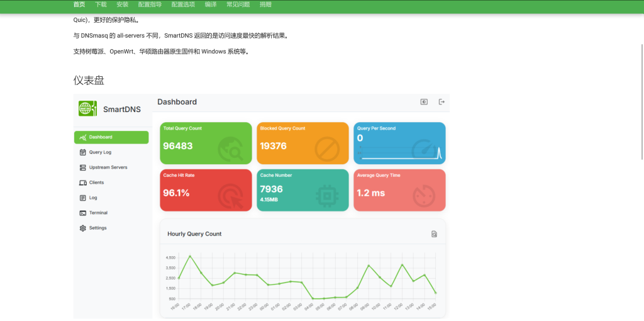Go to the 编译 page
This screenshot has width=644, height=321.
(x=211, y=4)
